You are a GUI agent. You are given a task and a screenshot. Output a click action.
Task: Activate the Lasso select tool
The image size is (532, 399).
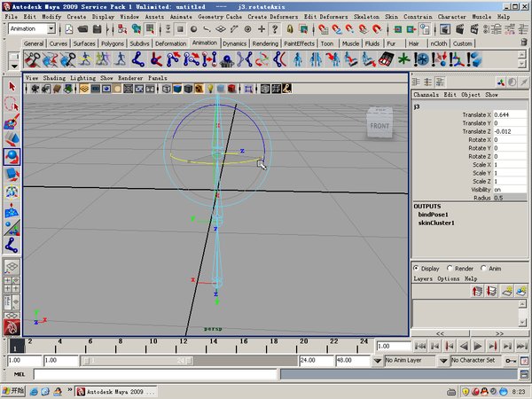[x=12, y=105]
